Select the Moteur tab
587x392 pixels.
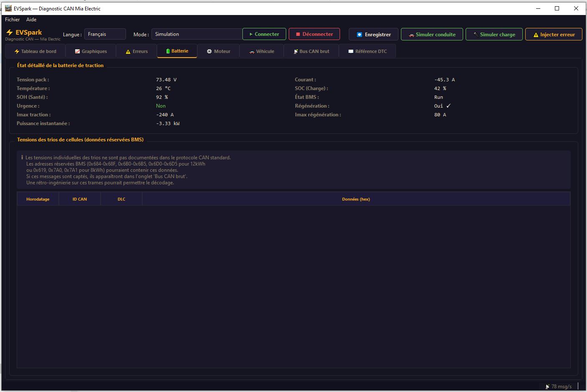tap(219, 51)
